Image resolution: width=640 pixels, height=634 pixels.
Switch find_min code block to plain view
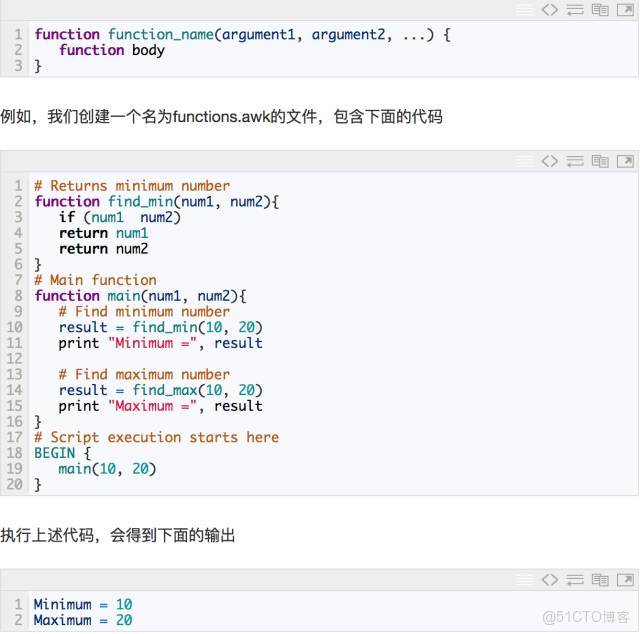point(550,161)
